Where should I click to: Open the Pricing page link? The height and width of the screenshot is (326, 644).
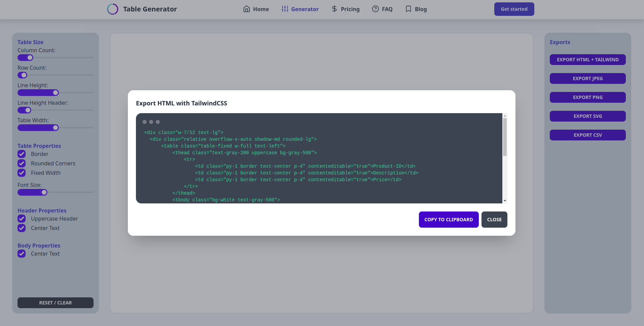click(x=350, y=9)
